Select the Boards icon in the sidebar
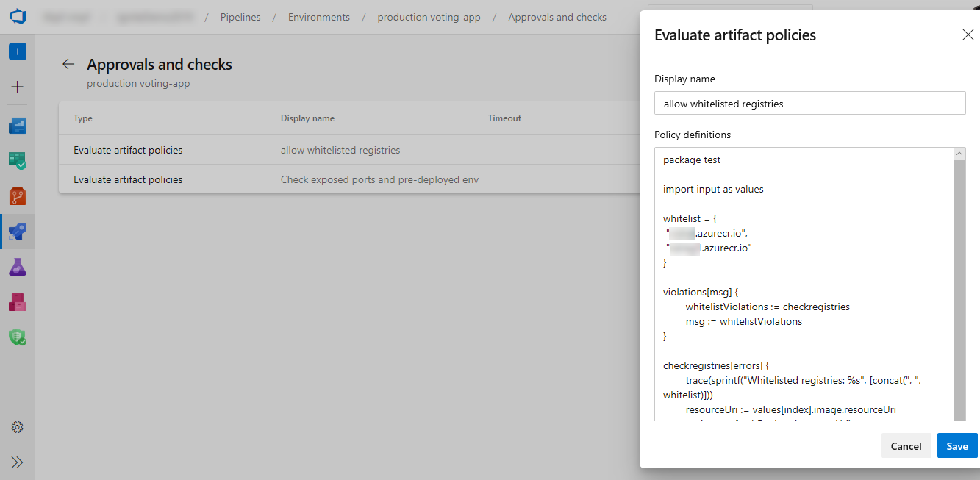 [x=17, y=160]
